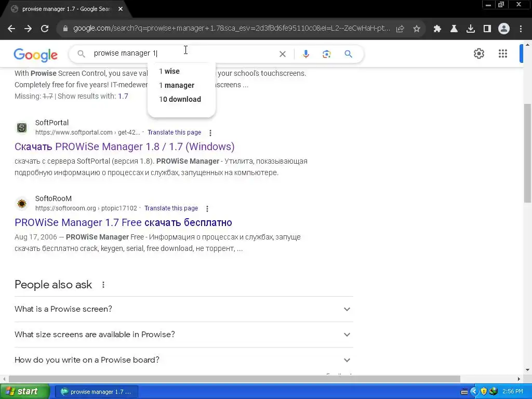The height and width of the screenshot is (399, 532).
Task: Click the vertical scrollbar thumb
Action: click(527, 153)
